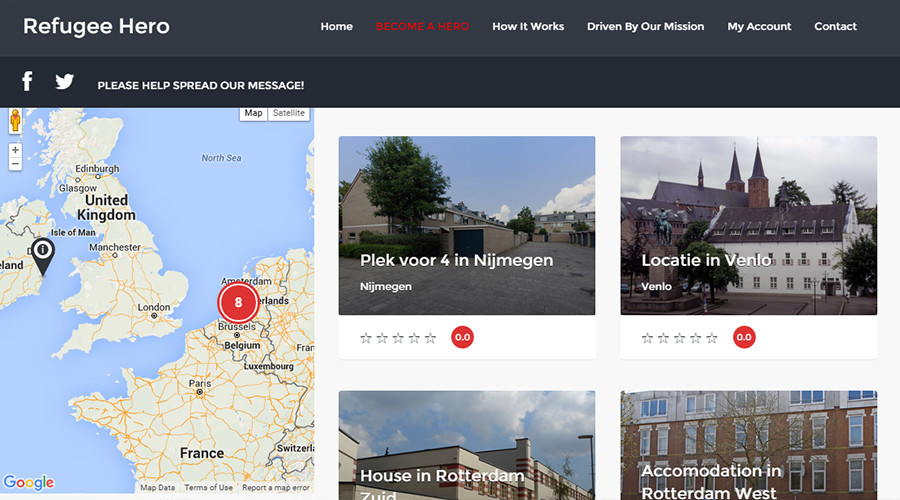Click the London label on the map
Viewport: 900px width, 500px height.
[x=153, y=307]
